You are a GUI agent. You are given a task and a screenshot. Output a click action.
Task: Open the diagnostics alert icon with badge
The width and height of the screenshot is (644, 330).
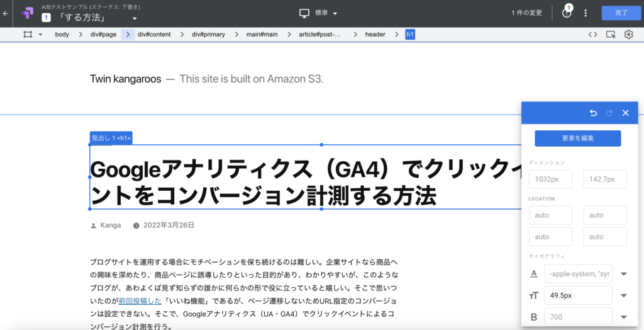click(x=567, y=13)
